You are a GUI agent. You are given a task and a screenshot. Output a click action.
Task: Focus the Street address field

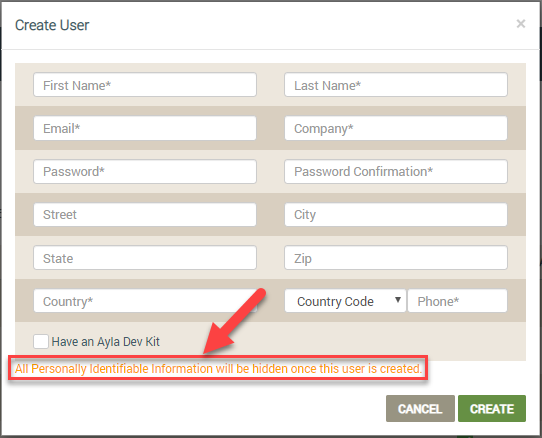(145, 215)
